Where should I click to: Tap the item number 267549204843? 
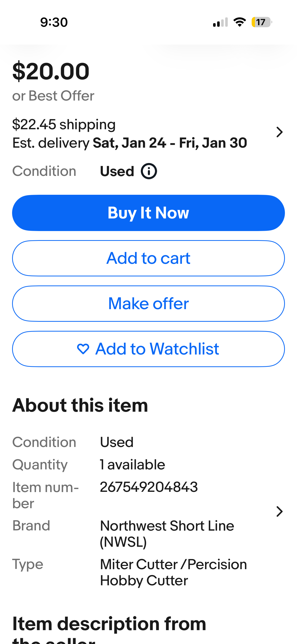(x=149, y=487)
